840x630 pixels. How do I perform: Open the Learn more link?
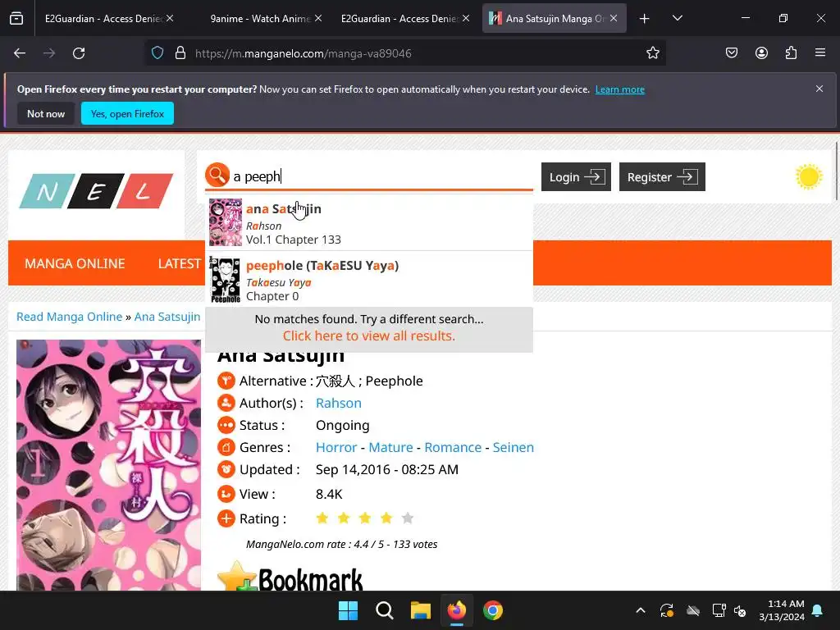click(620, 89)
